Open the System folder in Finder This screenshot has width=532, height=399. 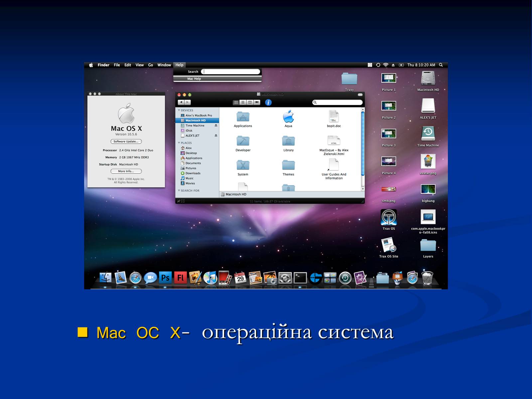[x=243, y=168]
